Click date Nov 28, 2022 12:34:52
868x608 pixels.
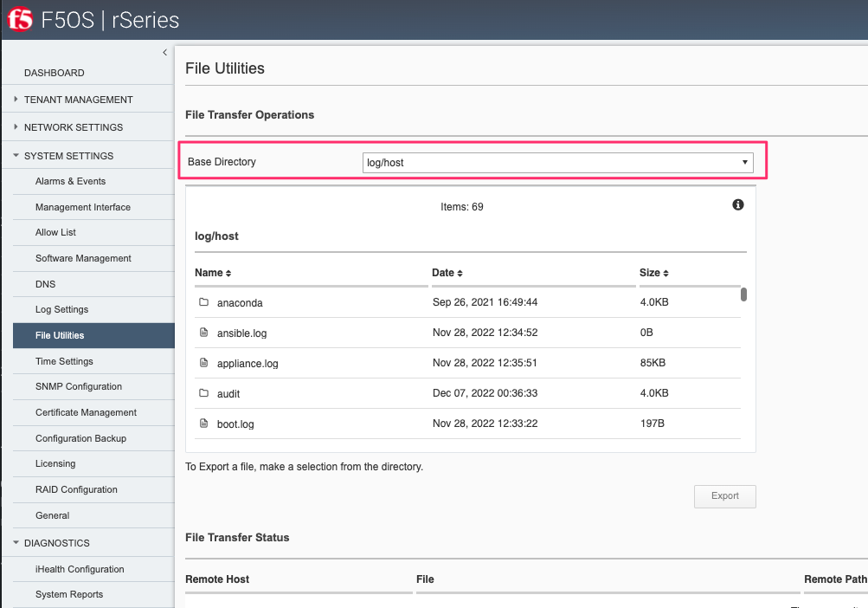pos(485,333)
